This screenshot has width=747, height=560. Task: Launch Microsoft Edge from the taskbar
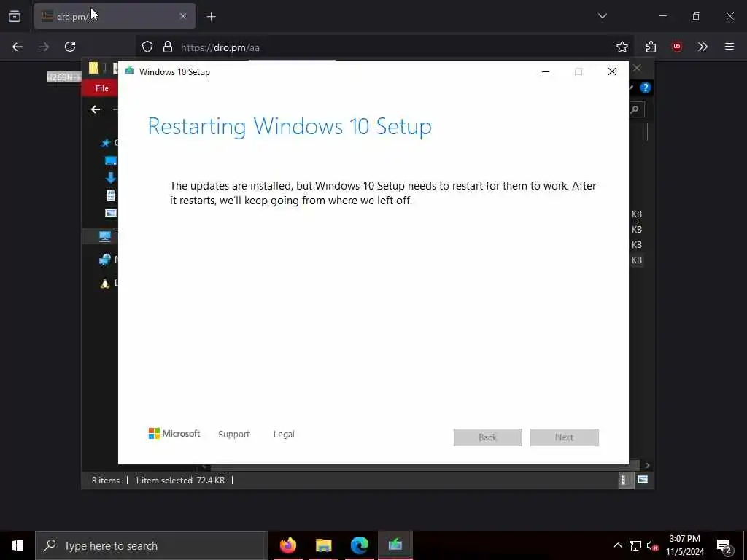[359, 545]
